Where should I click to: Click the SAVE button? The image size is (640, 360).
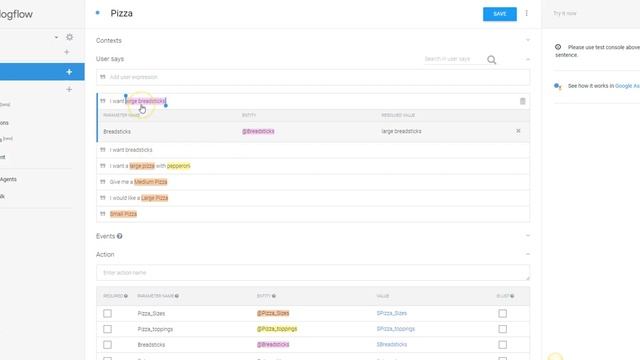point(500,14)
